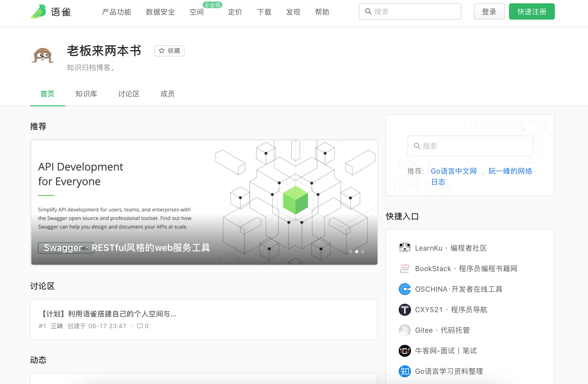This screenshot has width=588, height=384.
Task: Open 产品功能 in top navigation
Action: (x=116, y=12)
